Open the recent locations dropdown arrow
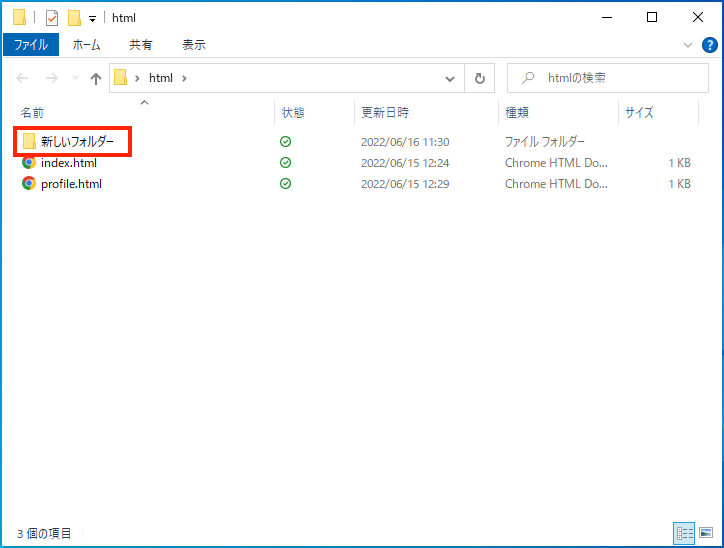Viewport: 724px width, 548px height. pos(75,78)
